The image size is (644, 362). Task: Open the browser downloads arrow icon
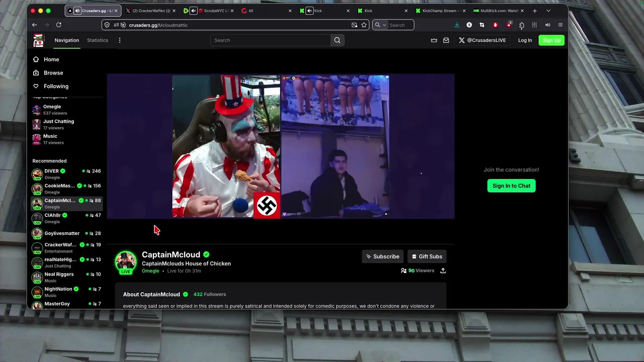tap(457, 25)
